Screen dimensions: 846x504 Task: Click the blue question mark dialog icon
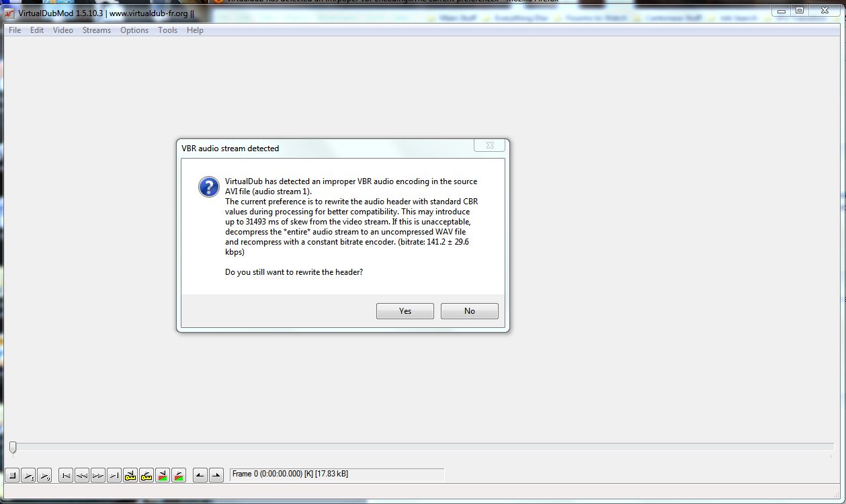pos(209,187)
